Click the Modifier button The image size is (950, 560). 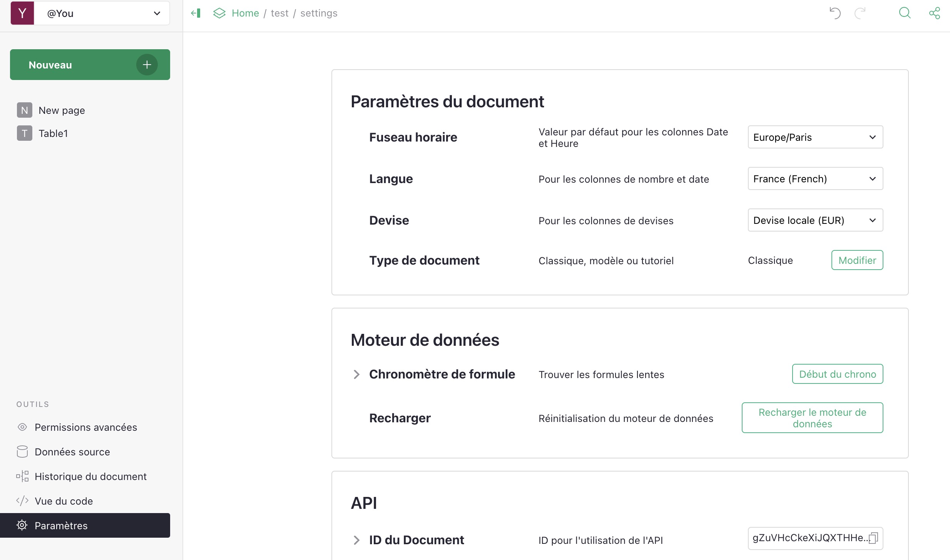click(857, 260)
